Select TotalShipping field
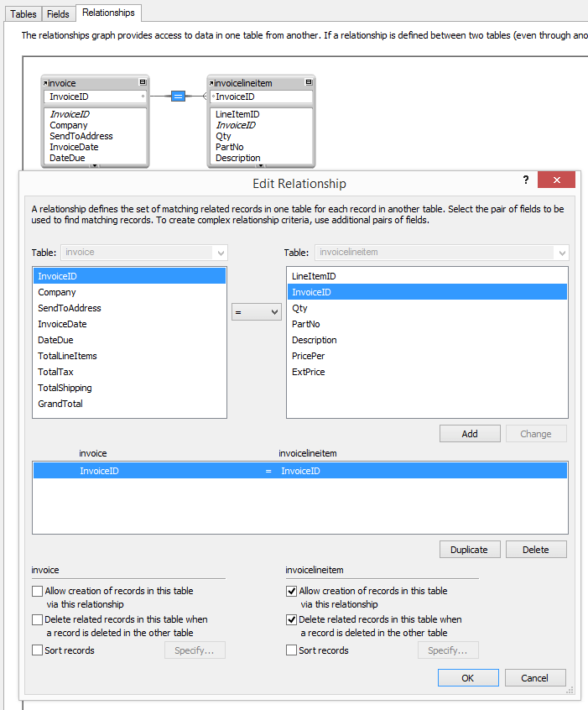The height and width of the screenshot is (710, 588). pos(129,388)
